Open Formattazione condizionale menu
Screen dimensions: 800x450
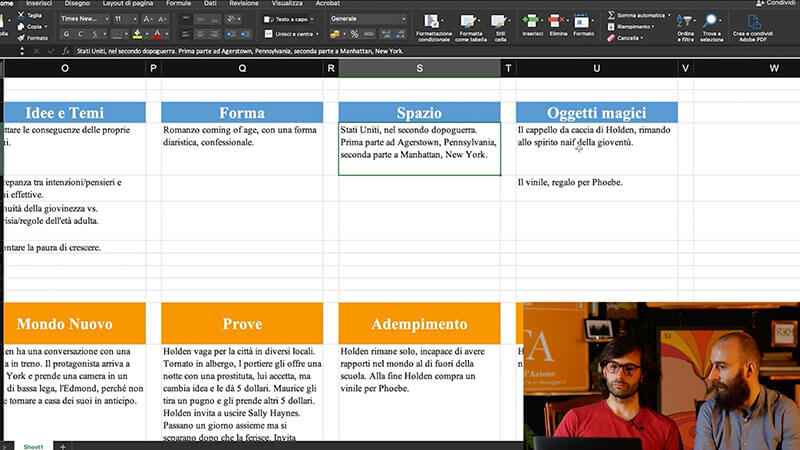[x=434, y=27]
